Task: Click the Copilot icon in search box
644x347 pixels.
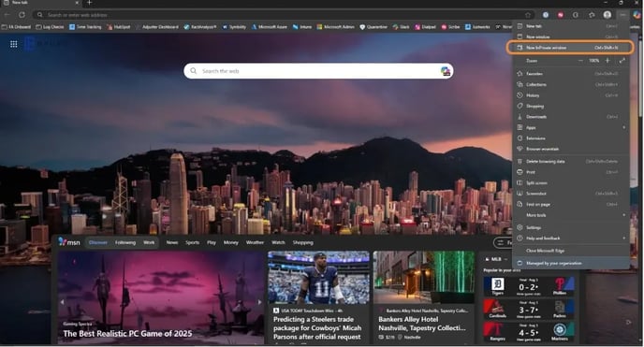Action: [x=446, y=71]
